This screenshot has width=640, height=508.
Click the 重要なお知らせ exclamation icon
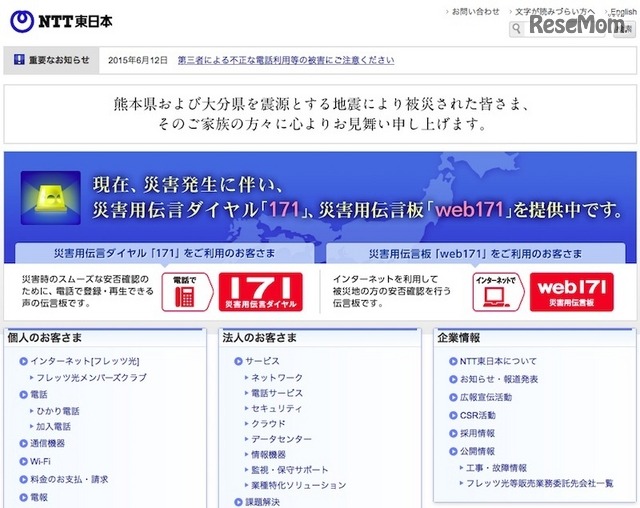[x=19, y=60]
